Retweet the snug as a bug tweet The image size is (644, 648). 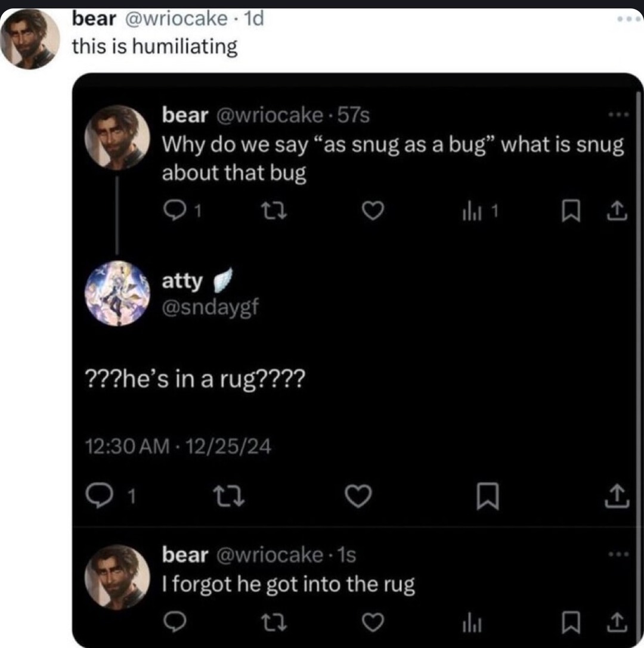click(x=270, y=210)
